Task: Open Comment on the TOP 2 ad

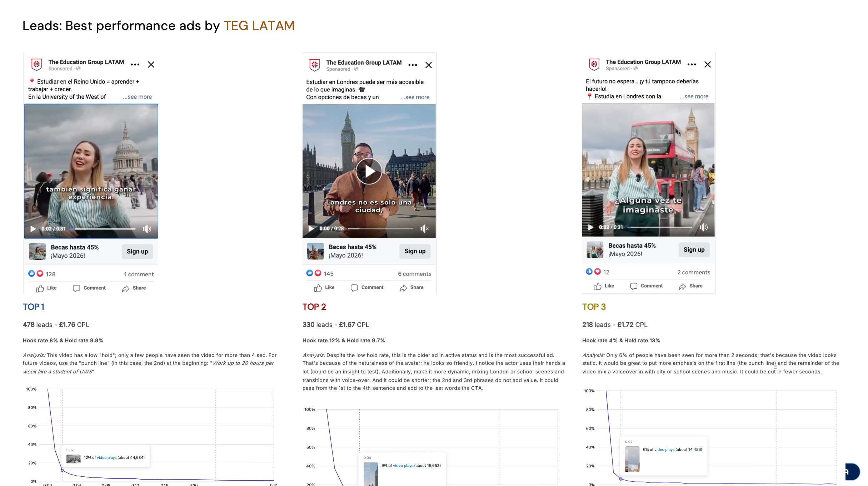Action: coord(367,288)
